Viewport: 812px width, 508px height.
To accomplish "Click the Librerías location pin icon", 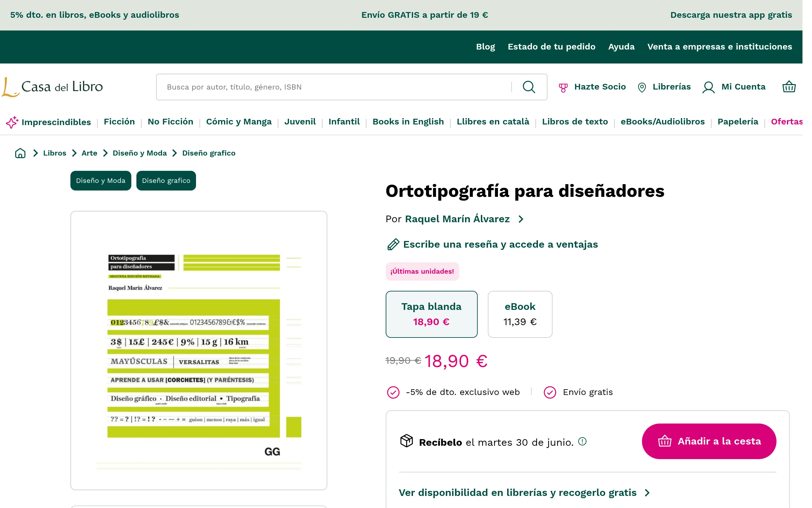I will point(642,87).
